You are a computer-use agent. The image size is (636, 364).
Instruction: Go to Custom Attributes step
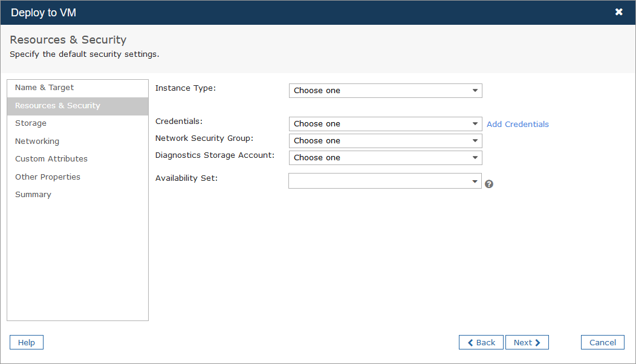coord(77,159)
